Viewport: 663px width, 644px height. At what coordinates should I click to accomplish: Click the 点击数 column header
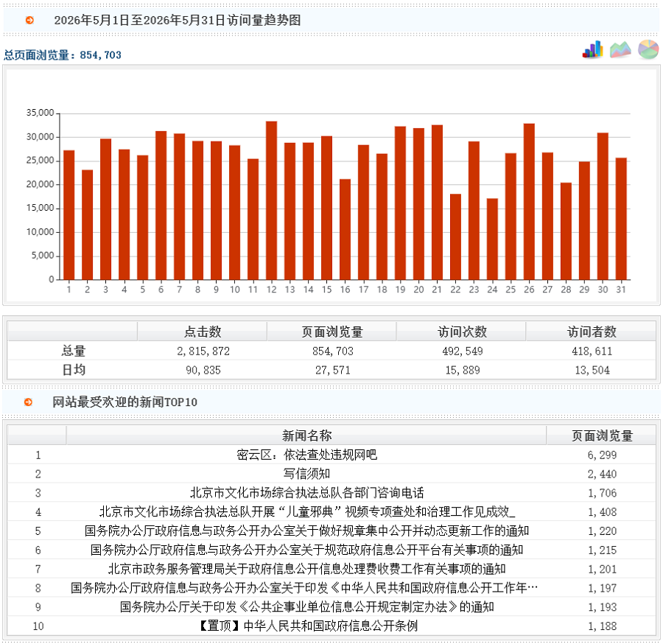pos(203,332)
